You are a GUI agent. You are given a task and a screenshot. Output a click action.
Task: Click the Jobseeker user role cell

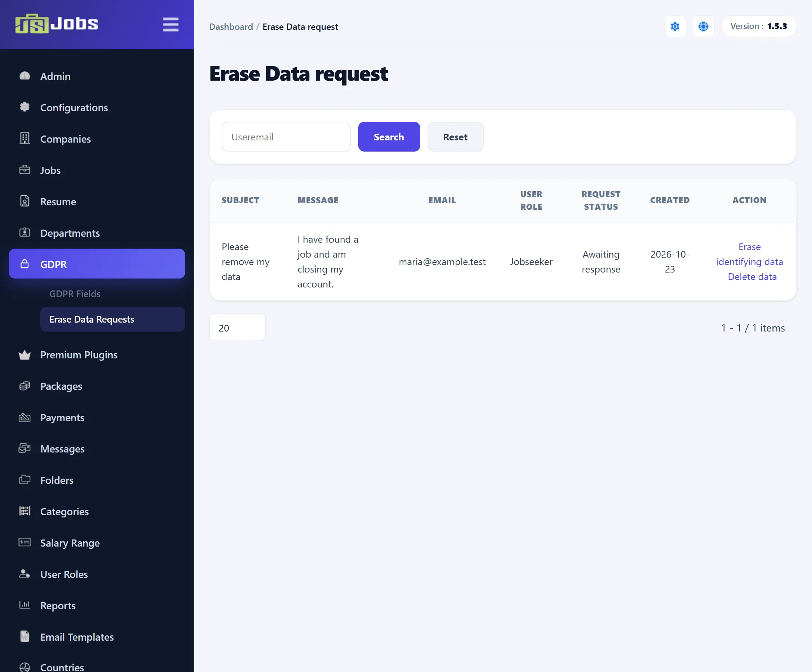(x=531, y=262)
